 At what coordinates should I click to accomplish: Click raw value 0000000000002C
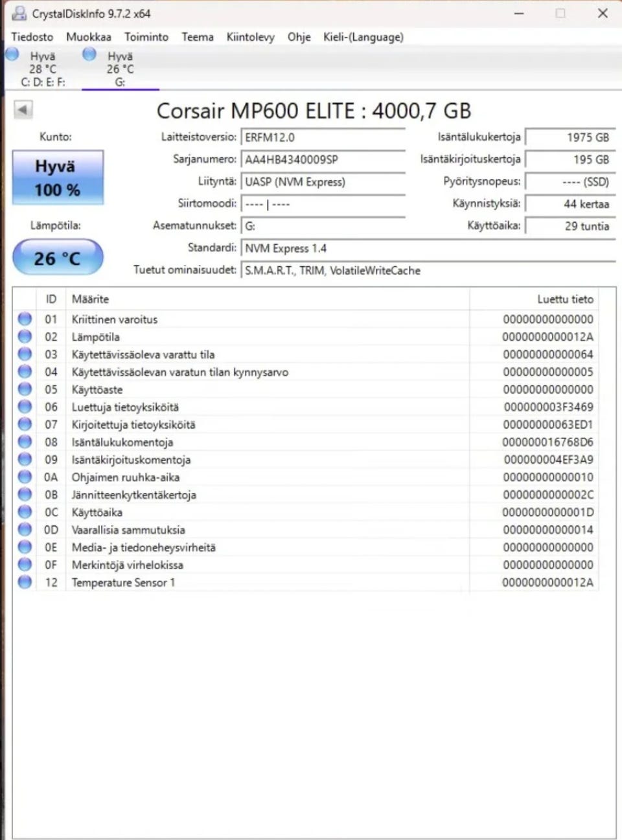click(548, 494)
